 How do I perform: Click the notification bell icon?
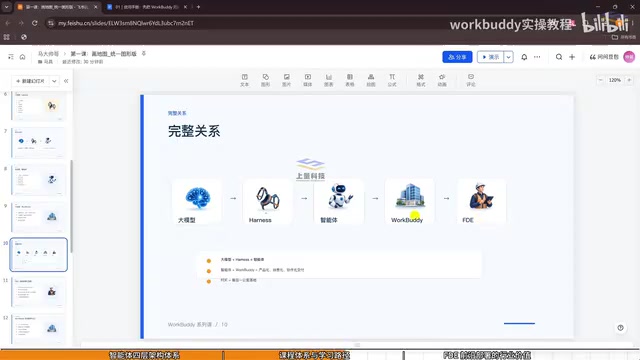(524, 57)
